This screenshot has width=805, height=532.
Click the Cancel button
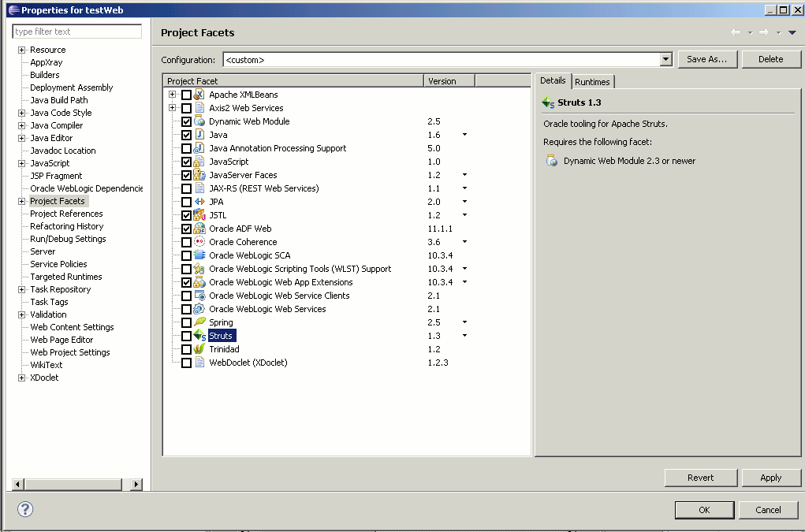(768, 510)
